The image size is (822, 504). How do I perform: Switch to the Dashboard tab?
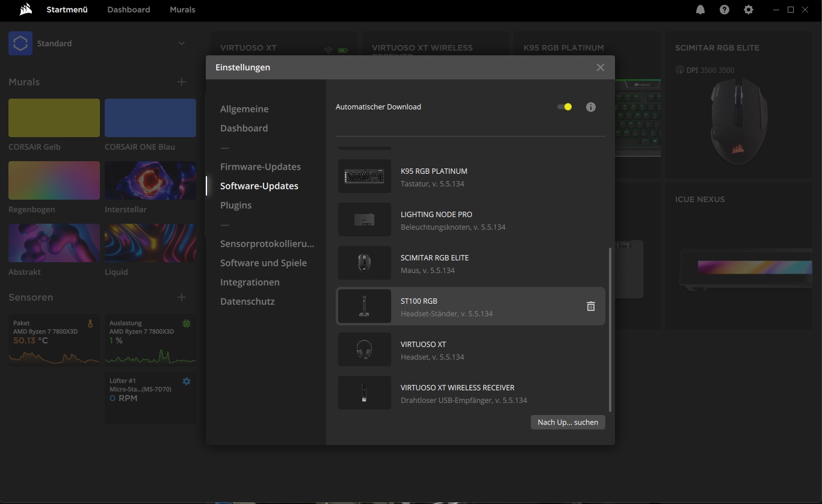pyautogui.click(x=129, y=10)
